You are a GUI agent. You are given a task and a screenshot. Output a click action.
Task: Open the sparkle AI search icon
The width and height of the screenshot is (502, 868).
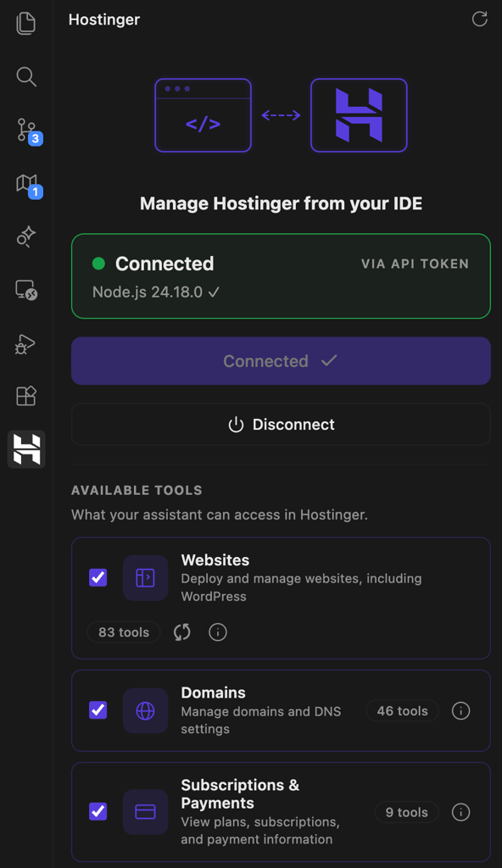(x=26, y=237)
